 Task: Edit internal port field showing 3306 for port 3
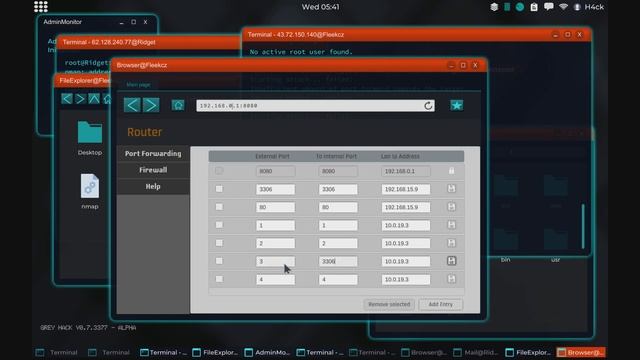point(338,261)
